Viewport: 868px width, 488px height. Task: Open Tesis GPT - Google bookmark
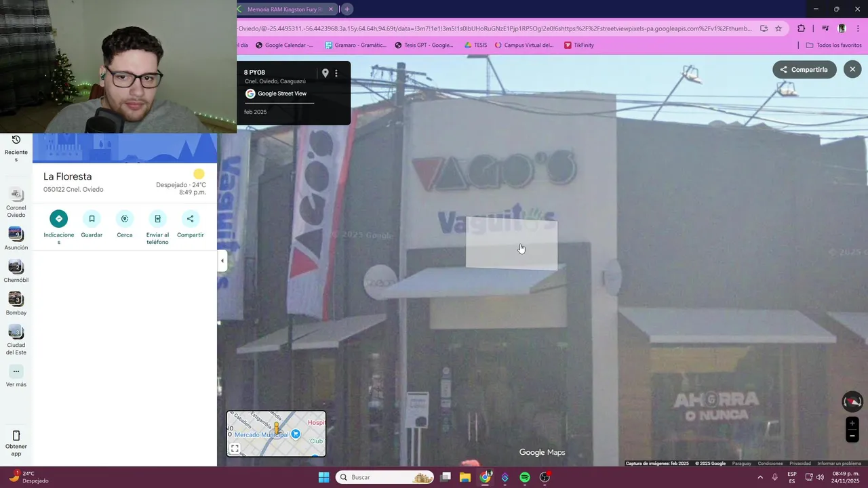[424, 45]
